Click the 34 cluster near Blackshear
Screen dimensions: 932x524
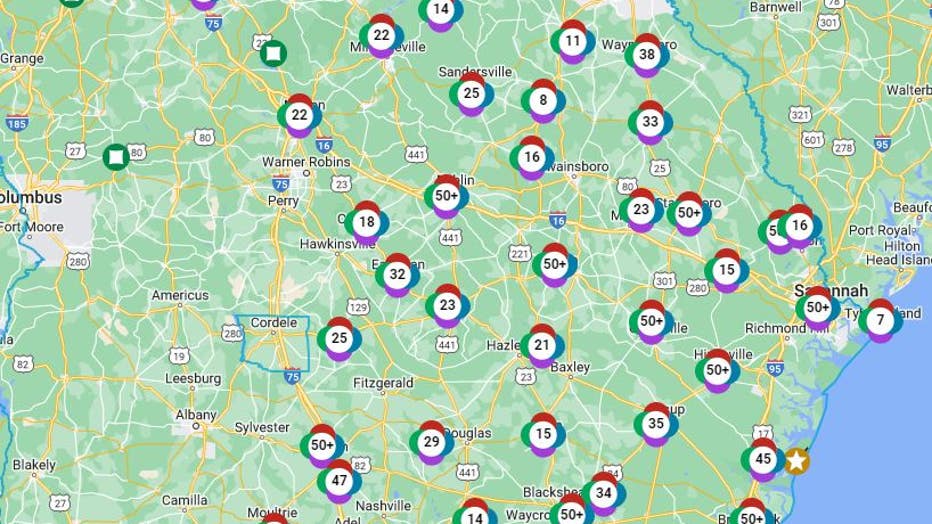(x=604, y=494)
